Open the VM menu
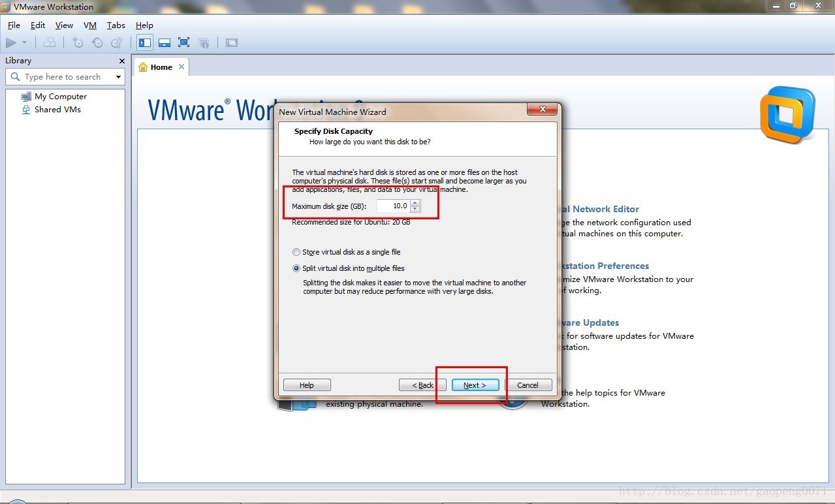Screen dimensions: 835x504 (x=90, y=25)
